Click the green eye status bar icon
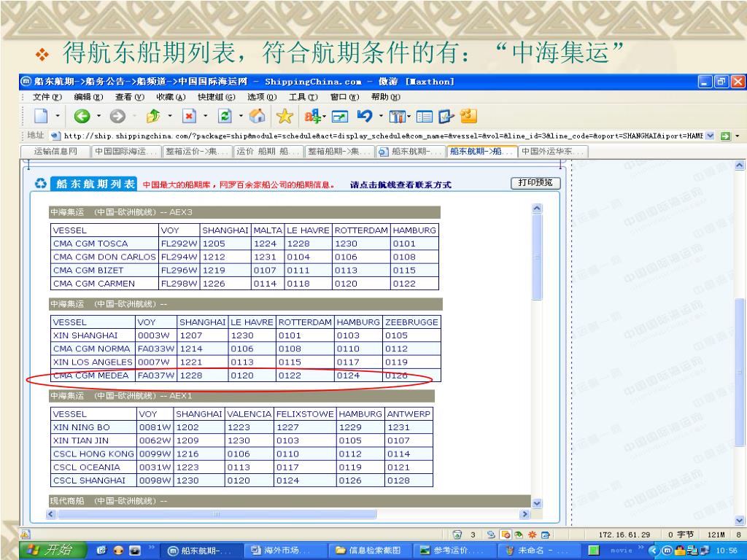This screenshot has height=560, width=747. tap(519, 534)
